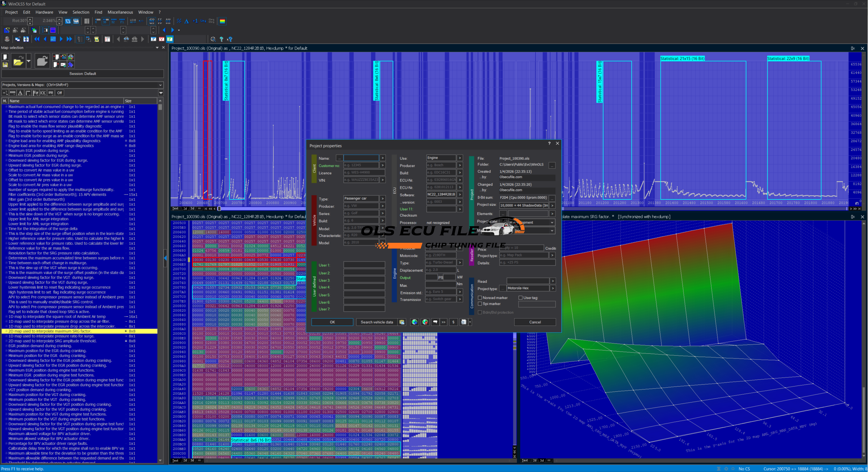Click the Customer no. input field
868x472 pixels.
point(361,165)
